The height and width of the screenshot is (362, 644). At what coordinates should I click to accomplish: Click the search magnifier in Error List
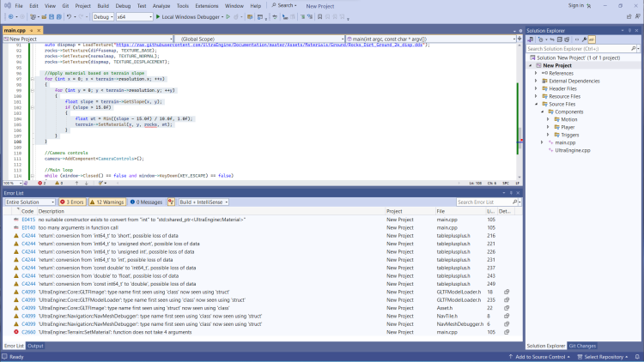(x=514, y=202)
